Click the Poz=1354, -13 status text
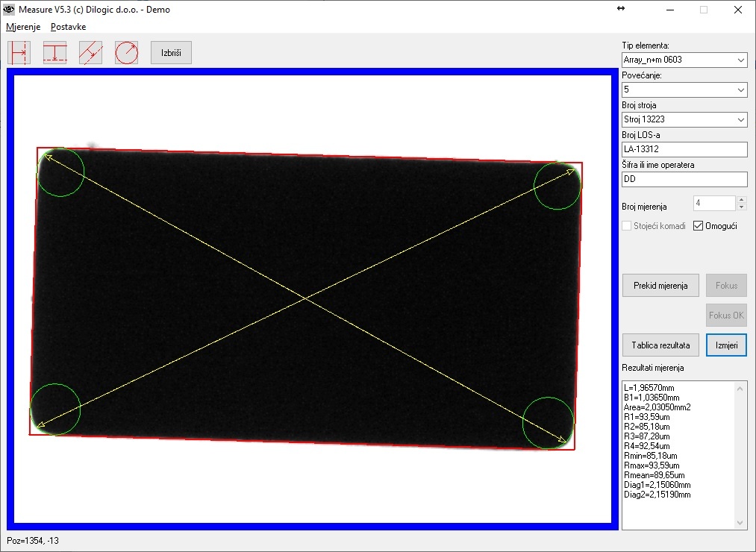 [x=33, y=541]
